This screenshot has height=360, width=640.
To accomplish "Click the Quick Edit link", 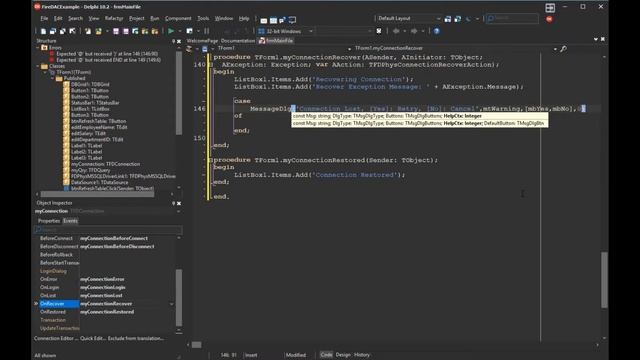I will coord(93,338).
